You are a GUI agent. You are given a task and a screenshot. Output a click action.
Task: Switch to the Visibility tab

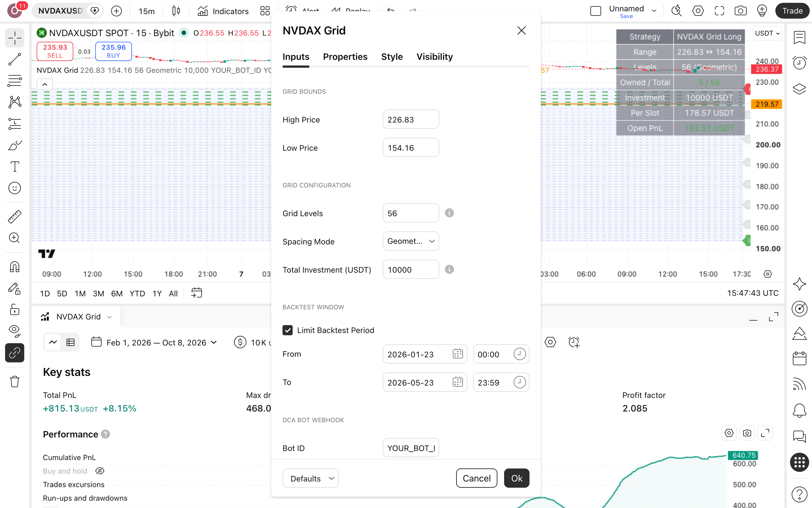434,57
